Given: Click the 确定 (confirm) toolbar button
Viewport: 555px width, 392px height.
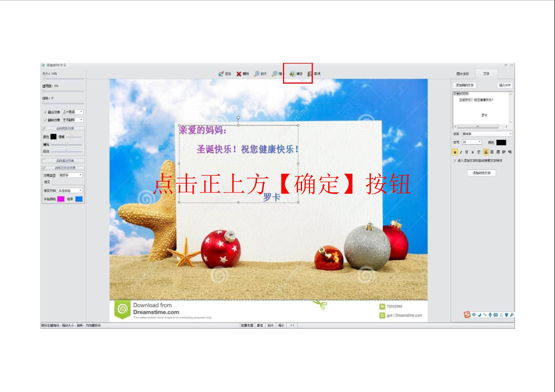Looking at the screenshot, I should pos(296,74).
